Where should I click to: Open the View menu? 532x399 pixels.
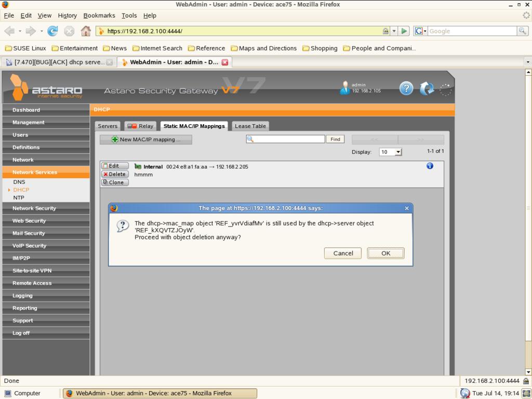[x=45, y=16]
